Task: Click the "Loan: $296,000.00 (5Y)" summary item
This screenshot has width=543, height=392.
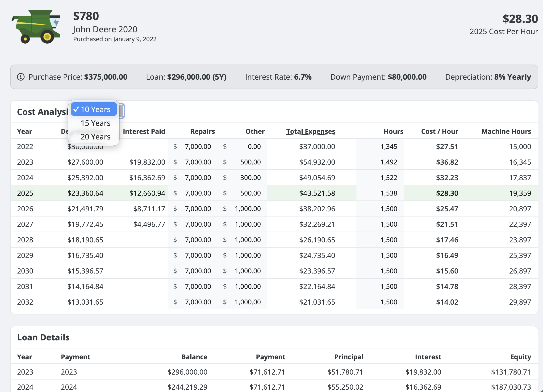Action: tap(187, 77)
